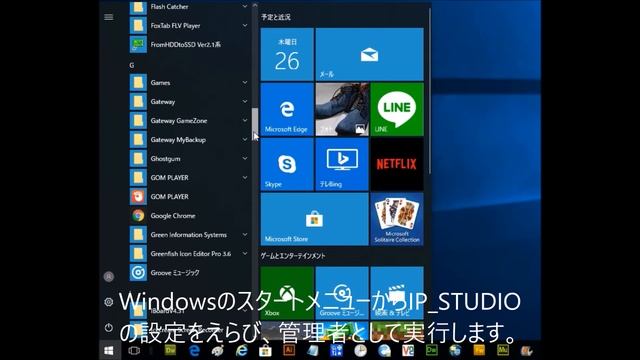Image resolution: width=640 pixels, height=360 pixels.
Task: Select the Gateway MyBackup folder label
Action: [178, 140]
